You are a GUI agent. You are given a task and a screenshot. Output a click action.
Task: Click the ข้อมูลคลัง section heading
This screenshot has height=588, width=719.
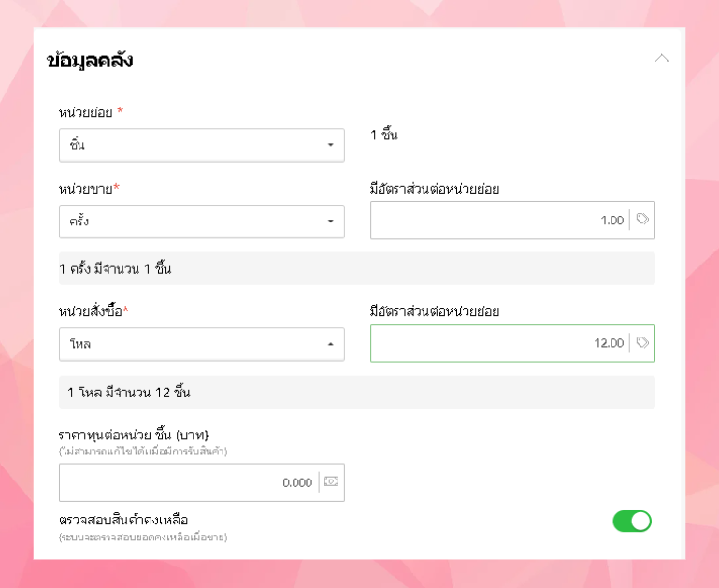coord(90,61)
